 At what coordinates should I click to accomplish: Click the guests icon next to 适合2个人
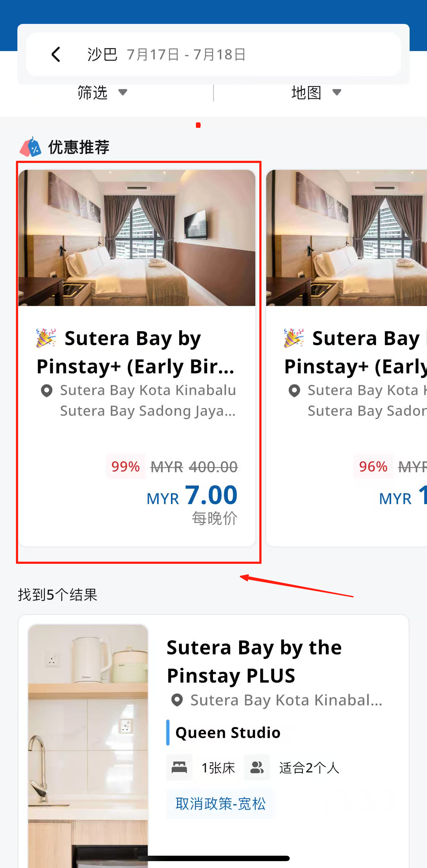tap(257, 767)
